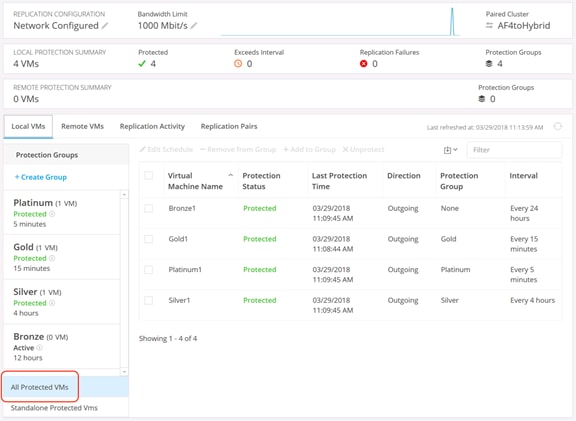Edit the Bandwidth Limit pencil icon
This screenshot has height=421, width=576.
tap(194, 26)
